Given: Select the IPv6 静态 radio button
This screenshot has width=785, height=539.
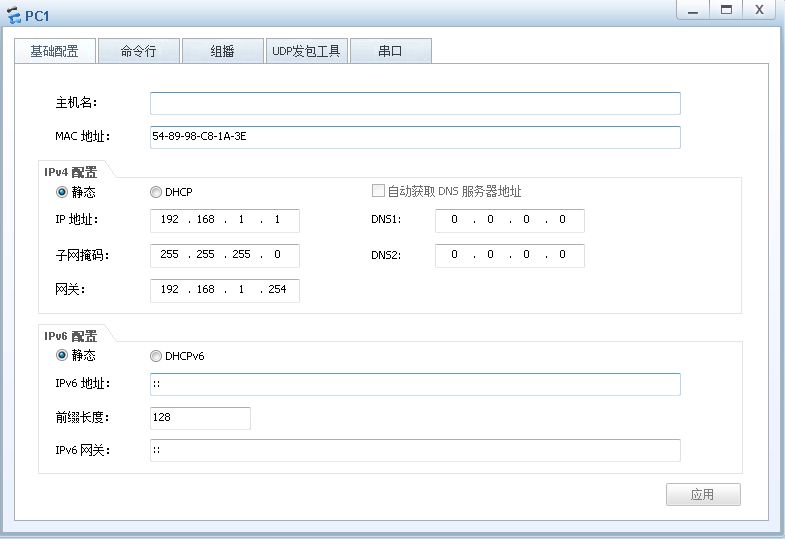Looking at the screenshot, I should 62,355.
